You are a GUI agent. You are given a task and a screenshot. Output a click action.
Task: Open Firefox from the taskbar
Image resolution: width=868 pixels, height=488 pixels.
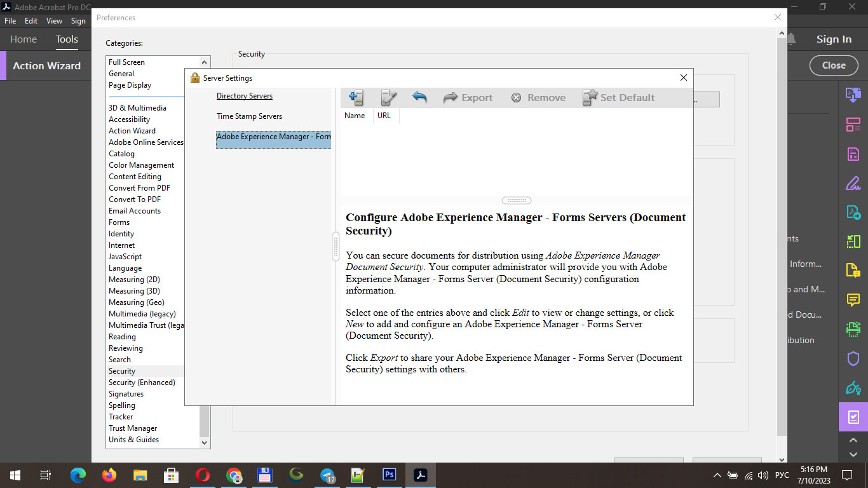(x=109, y=475)
